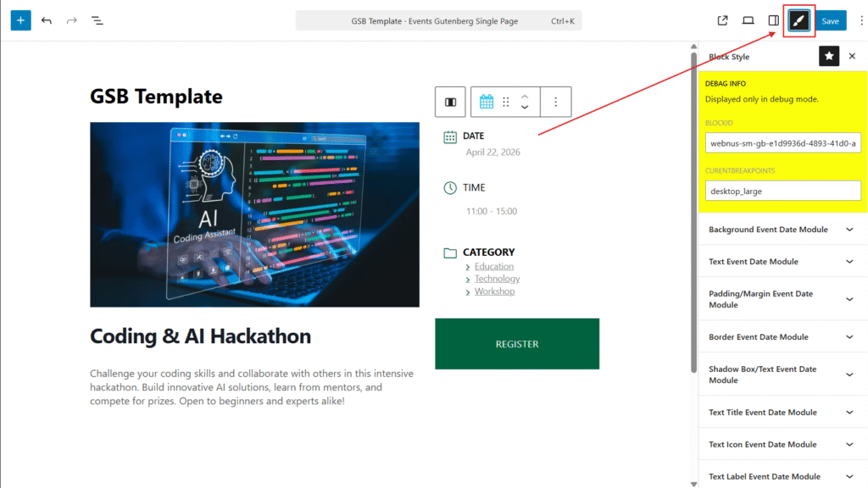Click the calendar block type icon
This screenshot has width=868, height=488.
(x=487, y=102)
